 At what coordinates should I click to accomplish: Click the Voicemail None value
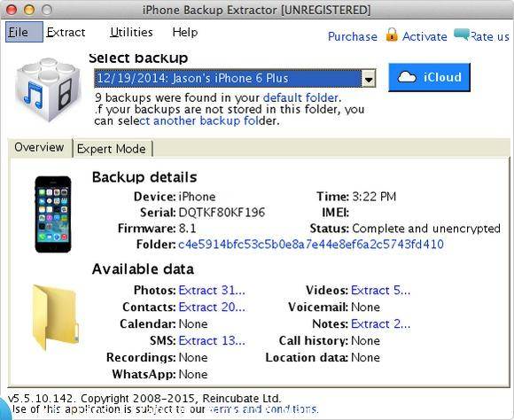click(x=365, y=307)
